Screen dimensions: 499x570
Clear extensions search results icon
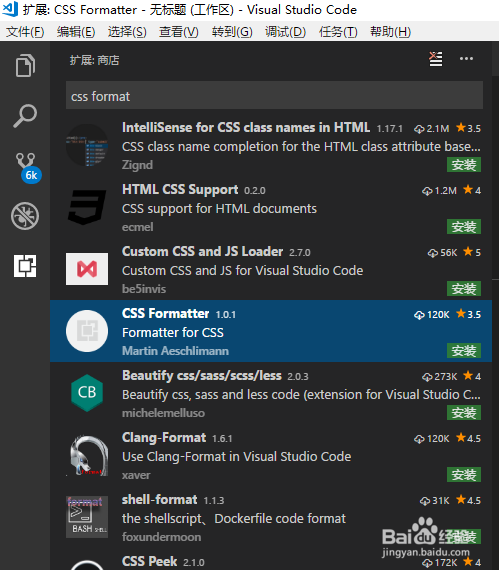436,59
